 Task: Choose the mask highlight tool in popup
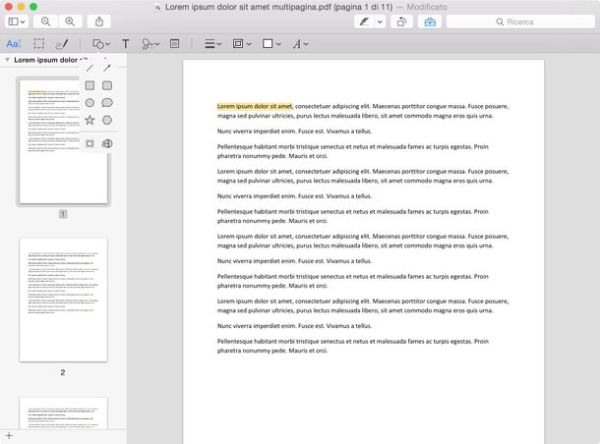pyautogui.click(x=90, y=144)
